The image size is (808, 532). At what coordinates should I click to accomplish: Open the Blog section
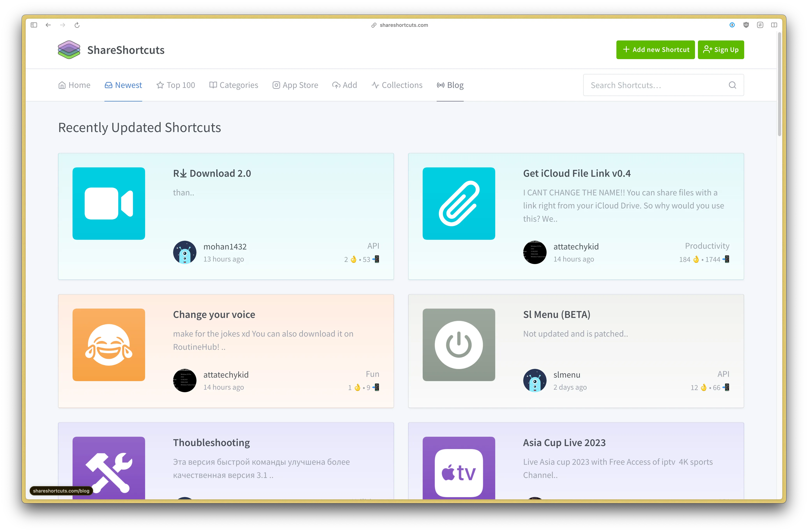point(450,85)
